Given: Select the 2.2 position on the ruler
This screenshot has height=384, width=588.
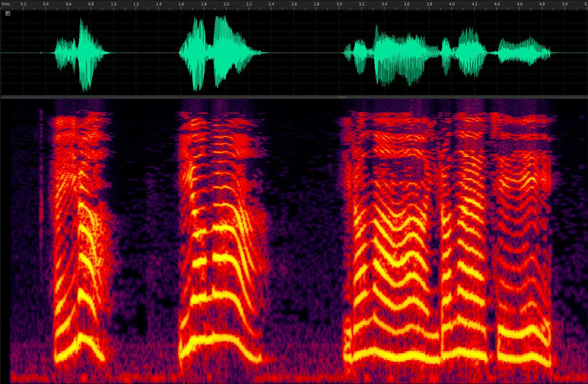Looking at the screenshot, I should (249, 5).
